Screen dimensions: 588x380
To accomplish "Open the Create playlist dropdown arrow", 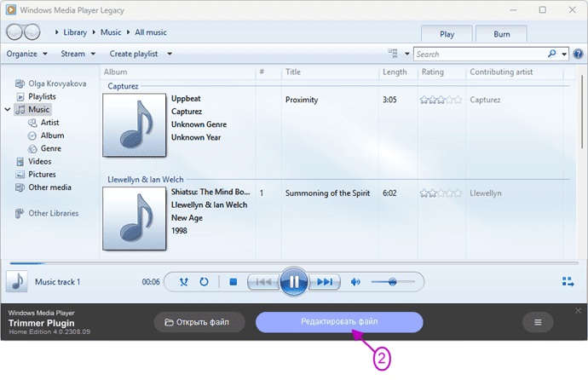I will point(170,54).
